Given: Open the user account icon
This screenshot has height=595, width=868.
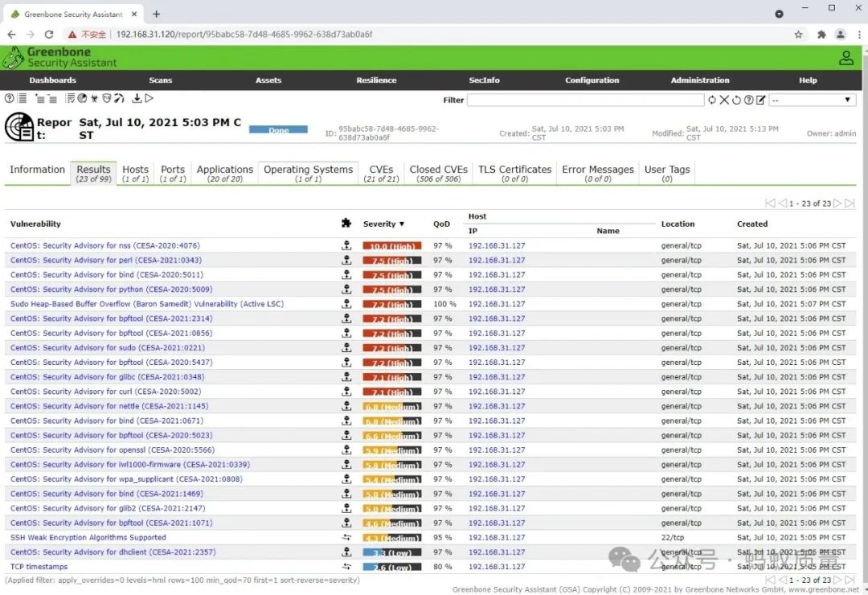Looking at the screenshot, I should tap(845, 58).
